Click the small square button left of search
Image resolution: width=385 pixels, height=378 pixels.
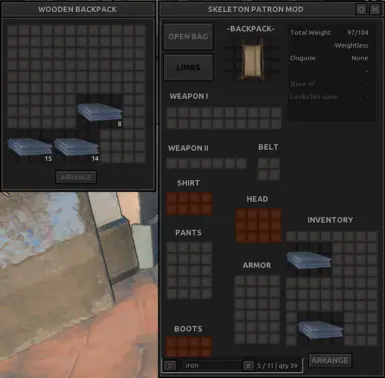coord(170,366)
